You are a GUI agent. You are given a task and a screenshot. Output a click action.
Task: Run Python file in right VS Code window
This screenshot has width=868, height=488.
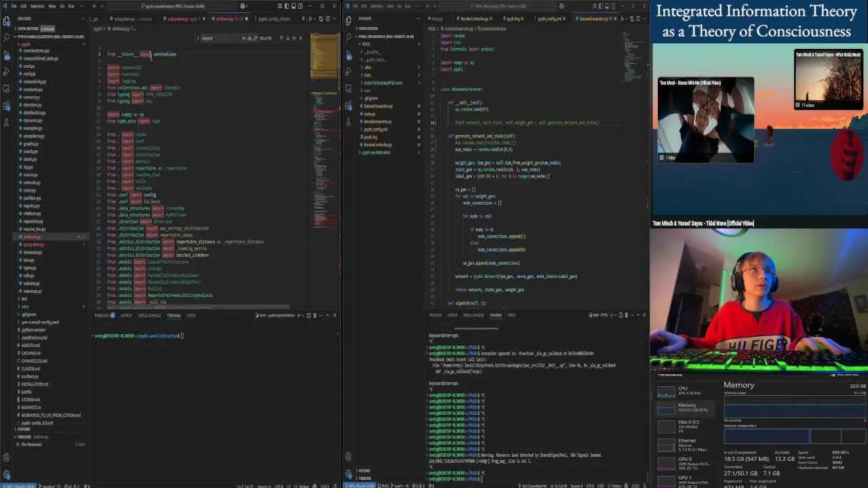623,18
